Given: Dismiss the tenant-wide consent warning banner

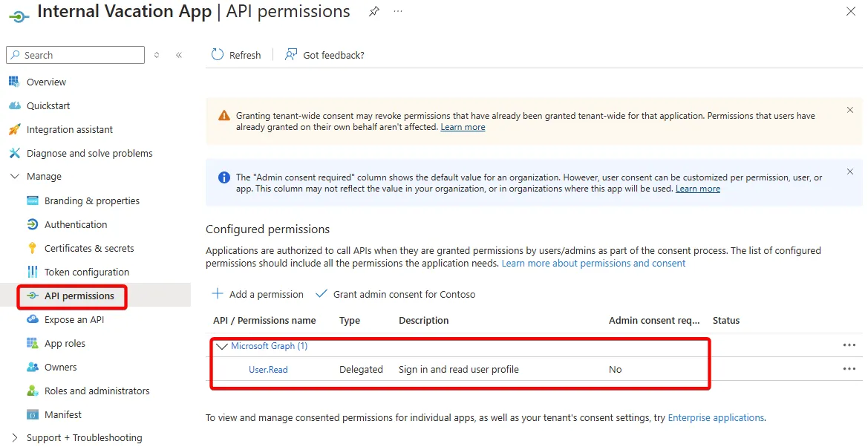Looking at the screenshot, I should (849, 110).
